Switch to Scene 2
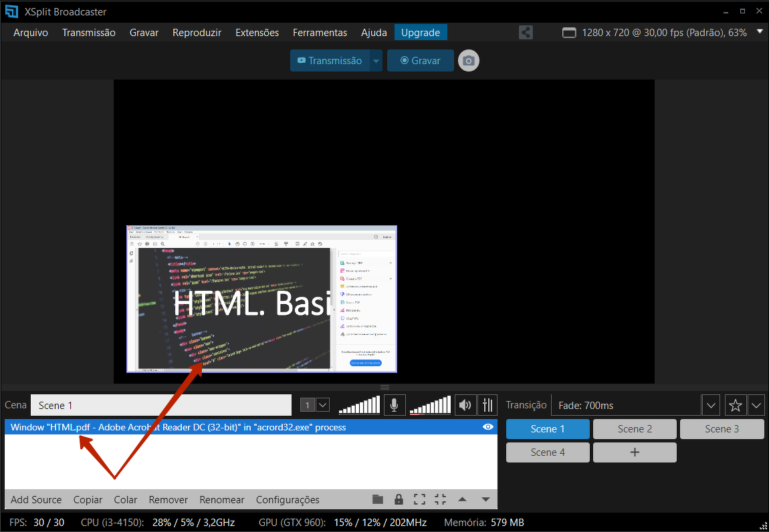Image resolution: width=769 pixels, height=532 pixels. coord(635,429)
